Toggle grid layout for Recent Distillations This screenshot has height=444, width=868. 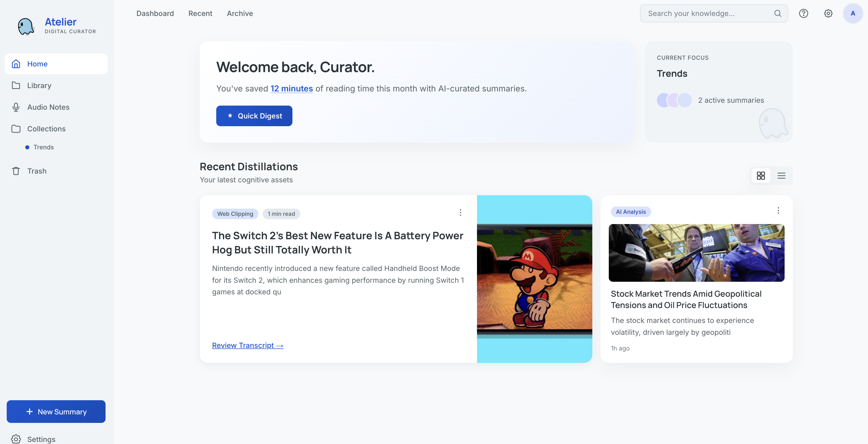tap(761, 176)
